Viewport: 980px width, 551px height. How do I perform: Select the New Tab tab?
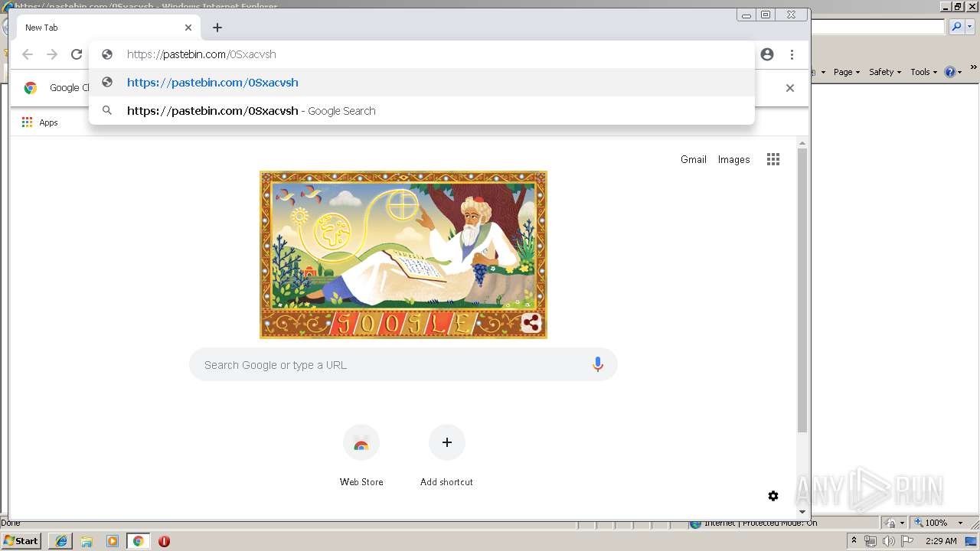(x=107, y=28)
